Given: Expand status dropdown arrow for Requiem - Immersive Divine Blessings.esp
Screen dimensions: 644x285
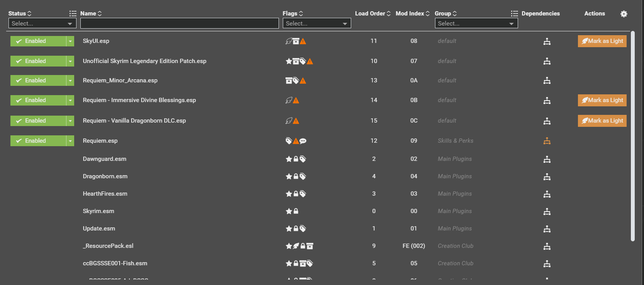Looking at the screenshot, I should coord(70,100).
